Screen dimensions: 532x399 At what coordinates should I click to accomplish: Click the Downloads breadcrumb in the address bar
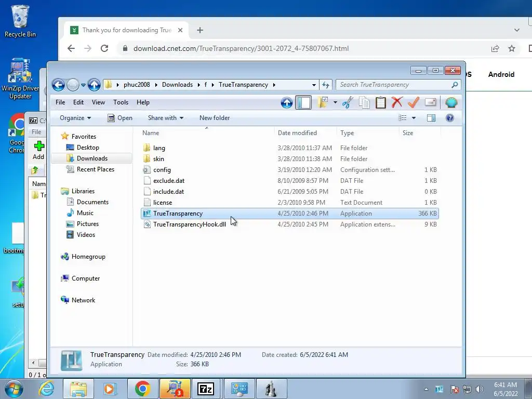178,85
